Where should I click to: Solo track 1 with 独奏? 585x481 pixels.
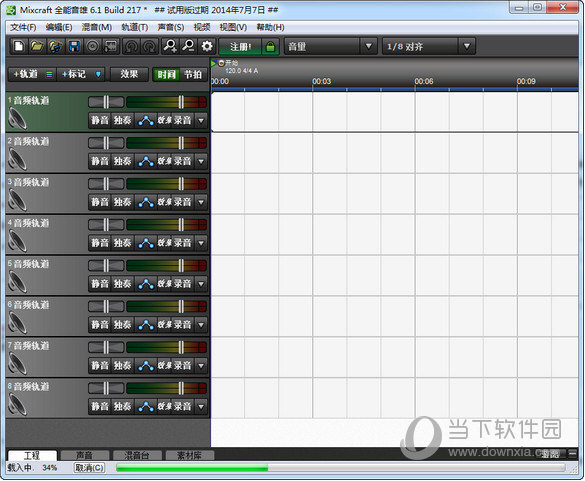tap(122, 120)
